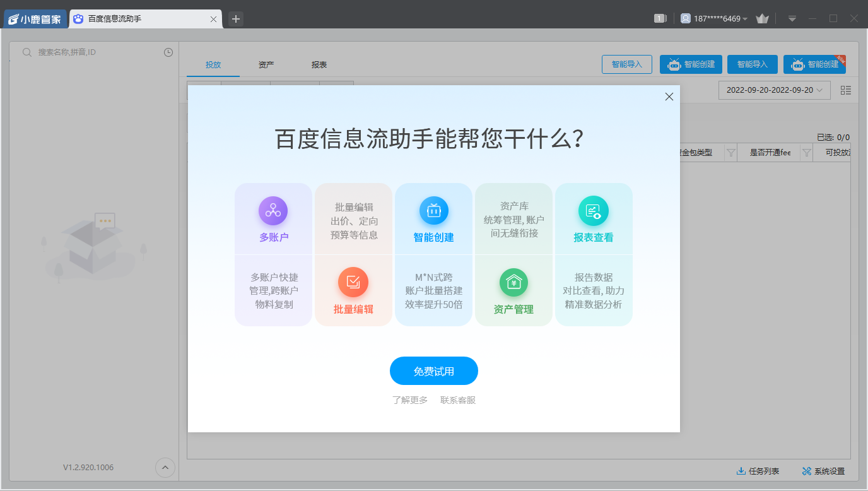The height and width of the screenshot is (491, 868).
Task: Close the 百度信息流助手 tab
Action: click(213, 20)
